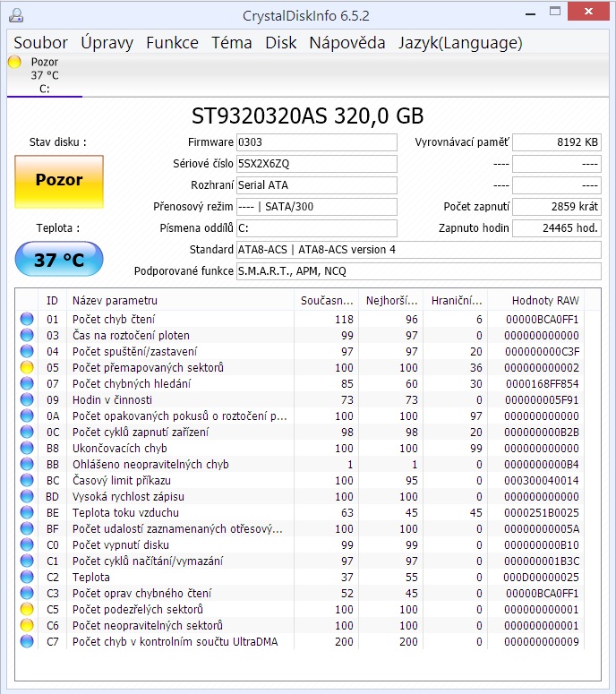616x694 pixels.
Task: Click the Podporované funkce field S.M.A.R.T., APM, NCQ
Action: pos(419,270)
